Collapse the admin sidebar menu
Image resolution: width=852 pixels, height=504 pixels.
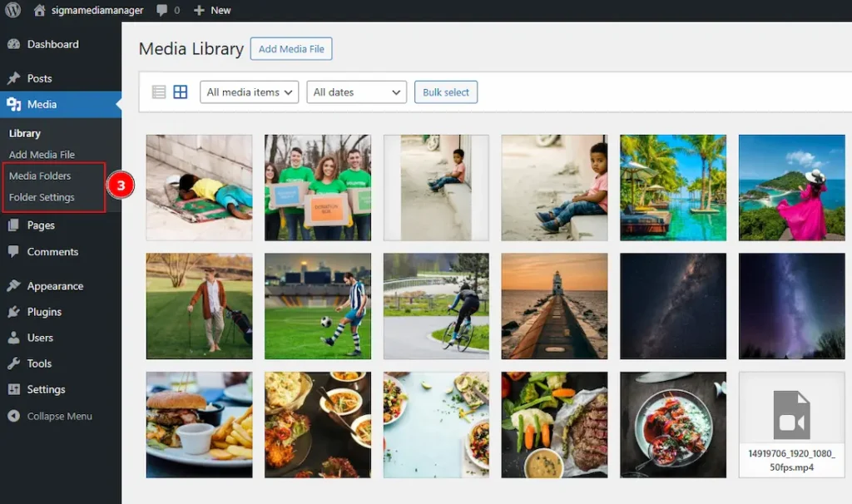pyautogui.click(x=49, y=416)
